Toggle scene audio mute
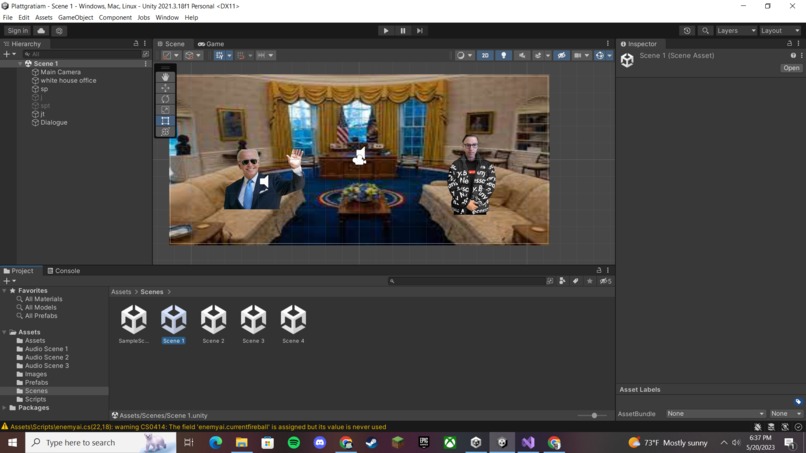This screenshot has width=806, height=453. tap(522, 56)
